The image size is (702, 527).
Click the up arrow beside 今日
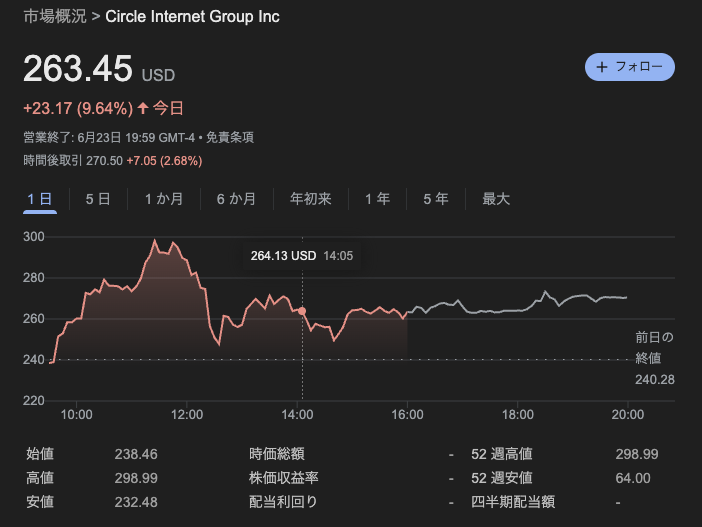click(143, 108)
